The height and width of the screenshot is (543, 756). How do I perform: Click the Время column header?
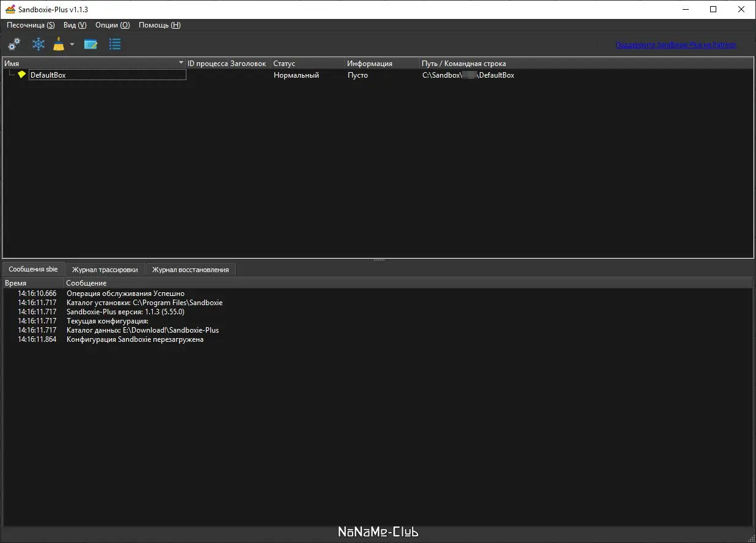click(x=34, y=283)
